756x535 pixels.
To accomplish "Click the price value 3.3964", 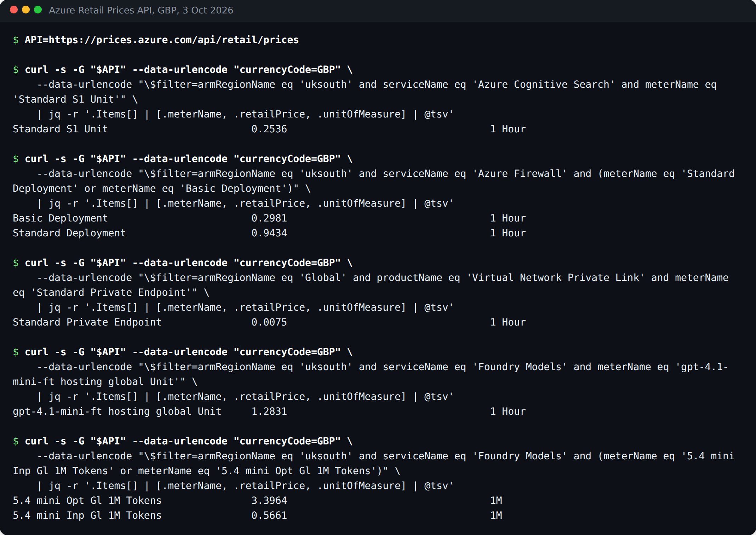I will point(269,501).
